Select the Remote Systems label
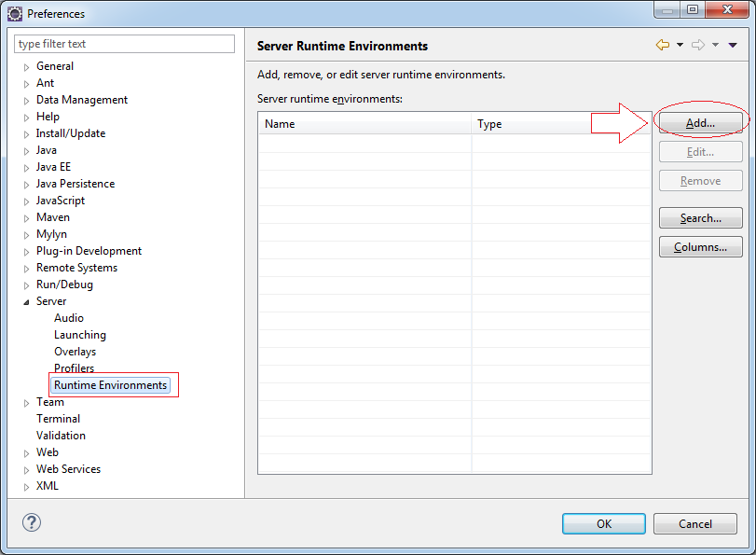The width and height of the screenshot is (756, 555). 76,268
